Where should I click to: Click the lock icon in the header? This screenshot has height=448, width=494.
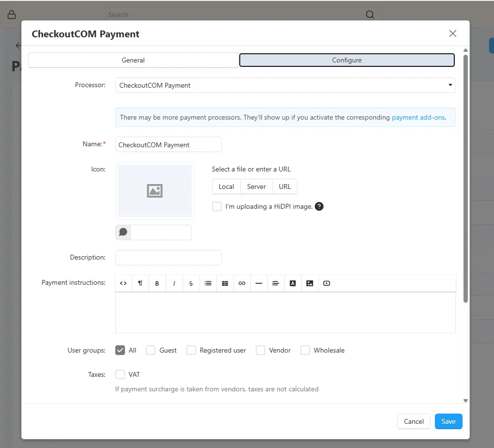tap(12, 15)
